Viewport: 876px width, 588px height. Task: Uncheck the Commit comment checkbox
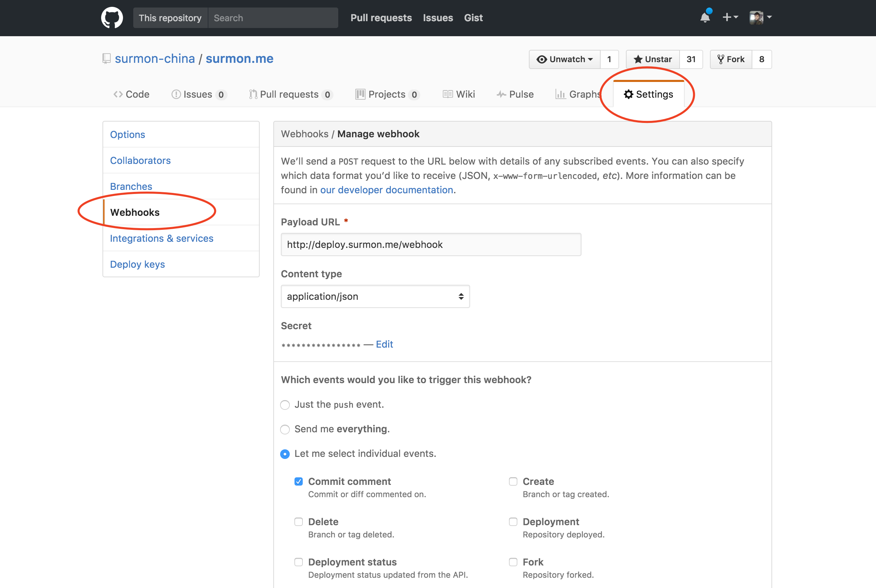click(x=299, y=481)
